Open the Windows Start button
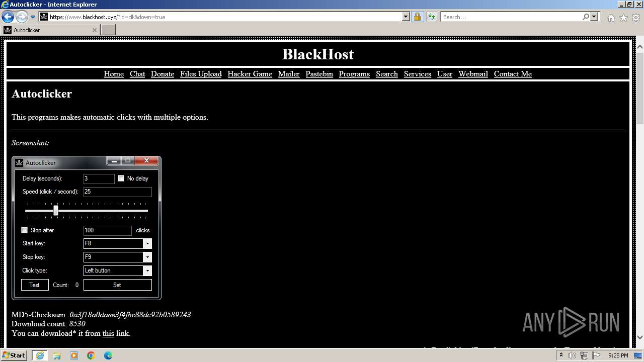Screen dimensions: 644x362 [x=14, y=355]
